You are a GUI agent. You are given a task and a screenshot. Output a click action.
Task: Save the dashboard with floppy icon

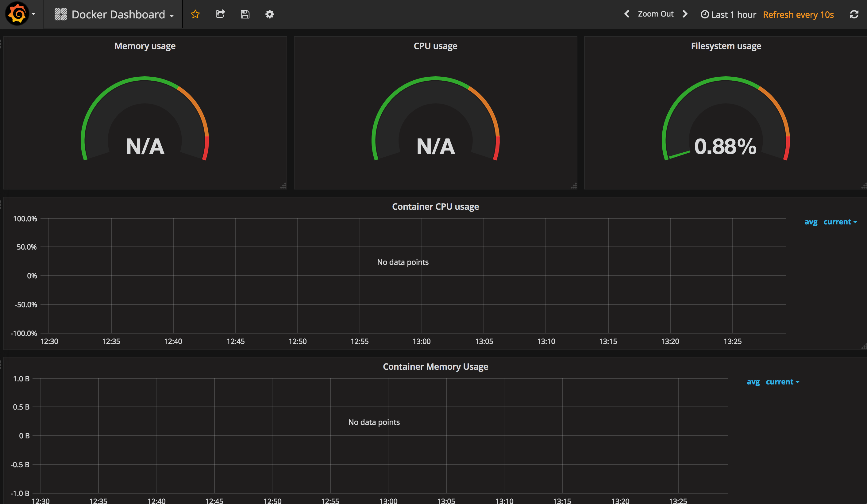245,14
